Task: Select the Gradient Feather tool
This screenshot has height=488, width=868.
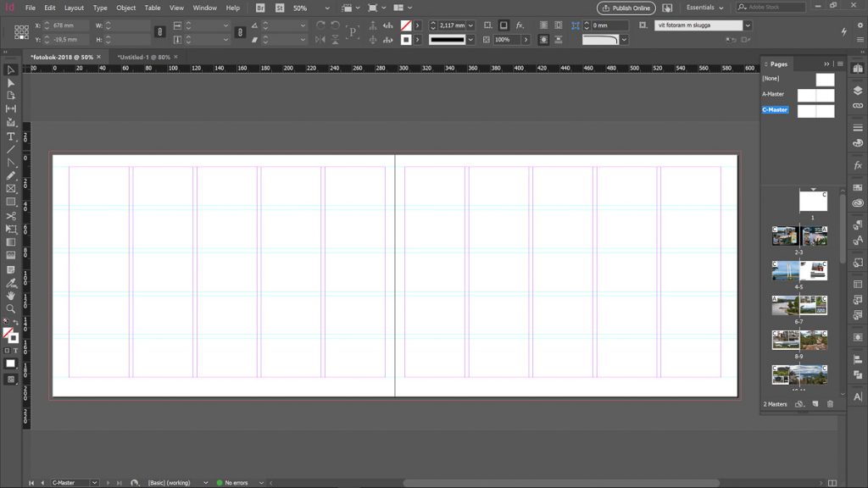Action: (x=10, y=256)
